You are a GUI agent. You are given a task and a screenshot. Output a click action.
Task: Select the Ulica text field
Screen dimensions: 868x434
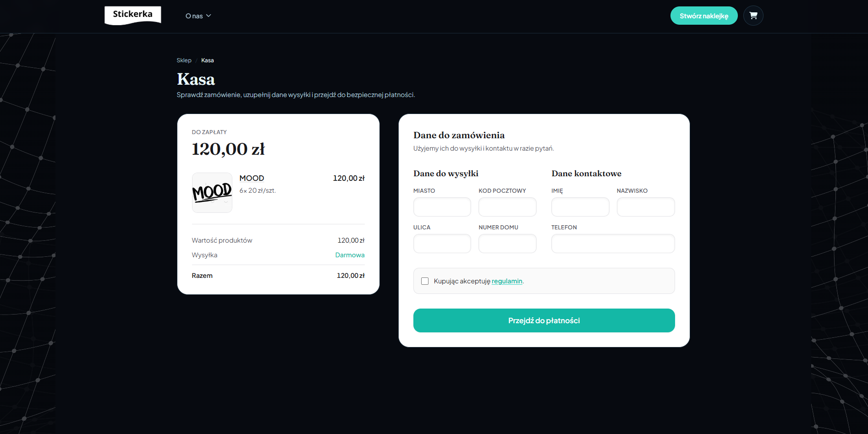point(442,244)
